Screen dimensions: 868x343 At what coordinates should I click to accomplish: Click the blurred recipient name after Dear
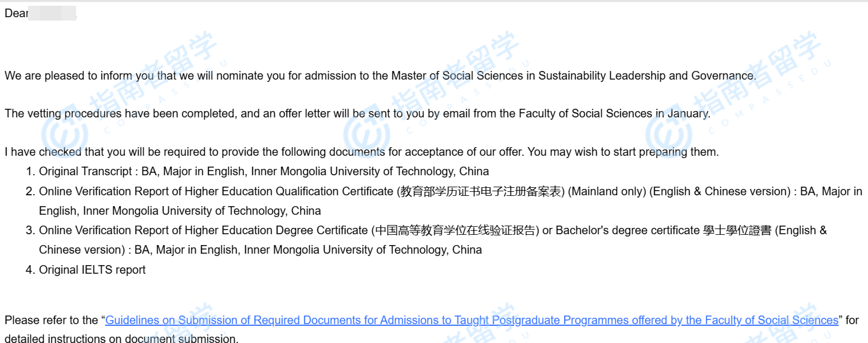point(52,13)
